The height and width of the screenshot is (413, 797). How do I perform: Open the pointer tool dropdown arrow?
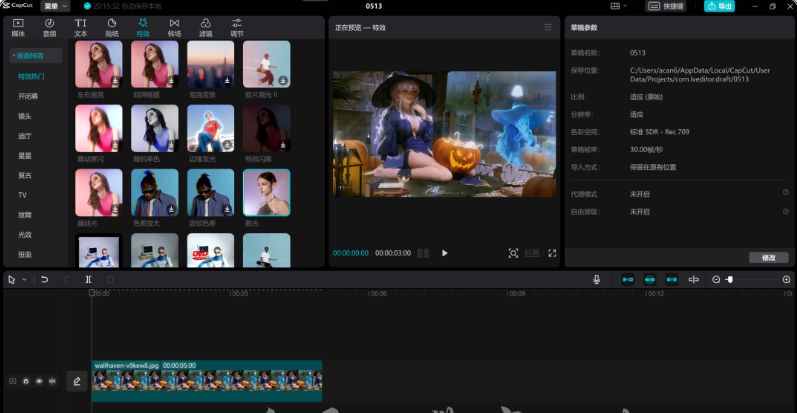point(24,280)
